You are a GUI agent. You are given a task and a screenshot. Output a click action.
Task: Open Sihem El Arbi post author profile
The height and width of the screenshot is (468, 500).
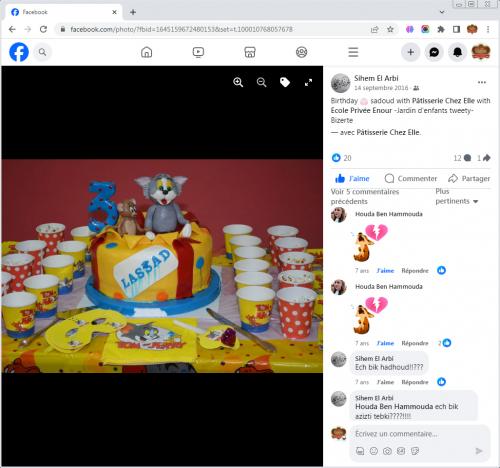tap(376, 78)
